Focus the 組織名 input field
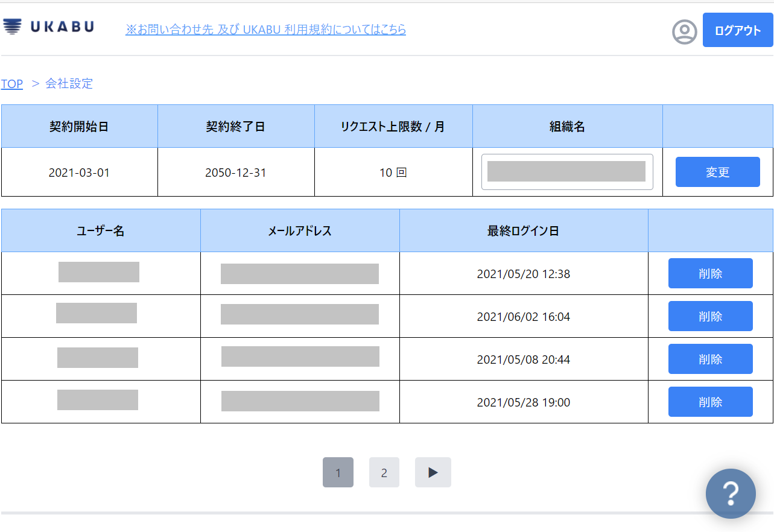The image size is (774, 532). tap(567, 172)
